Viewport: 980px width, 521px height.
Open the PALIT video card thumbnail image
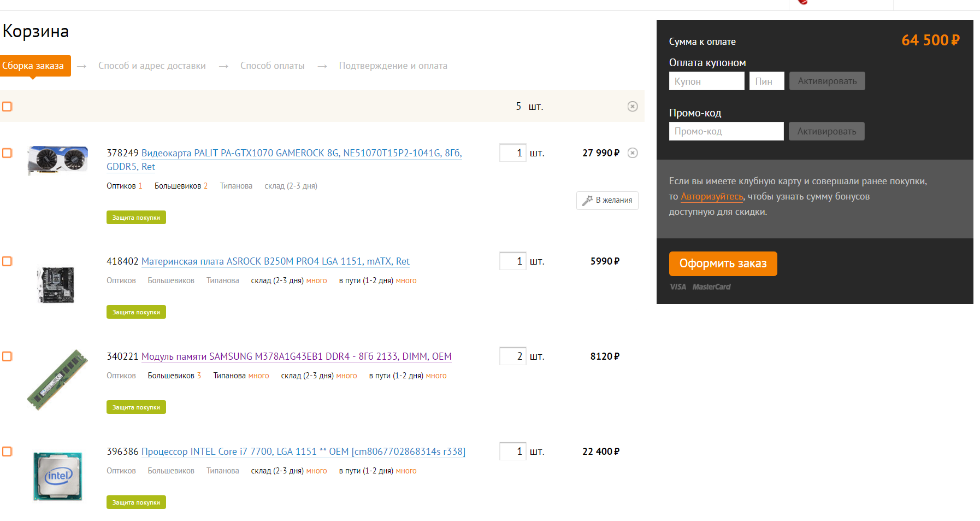[57, 160]
